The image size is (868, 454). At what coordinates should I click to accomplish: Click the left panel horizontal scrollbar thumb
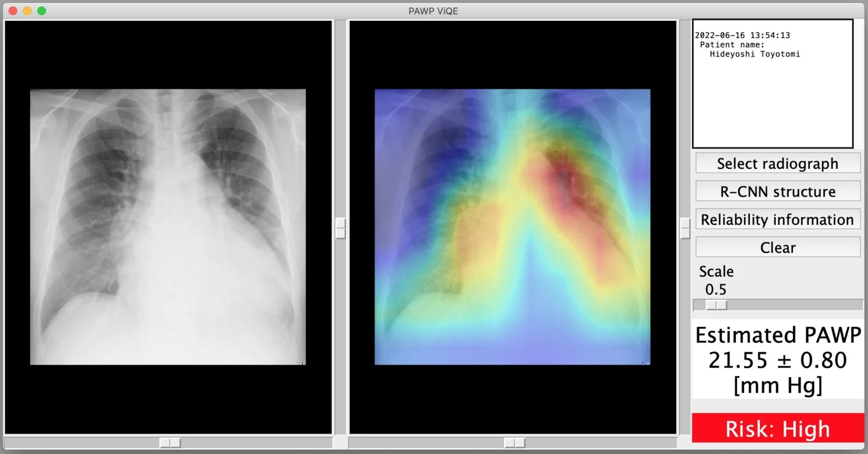(170, 443)
